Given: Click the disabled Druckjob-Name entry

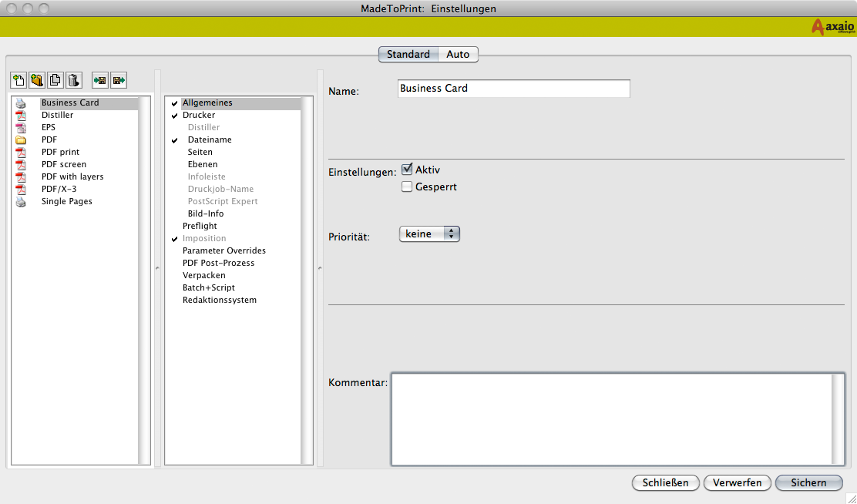Looking at the screenshot, I should [221, 189].
